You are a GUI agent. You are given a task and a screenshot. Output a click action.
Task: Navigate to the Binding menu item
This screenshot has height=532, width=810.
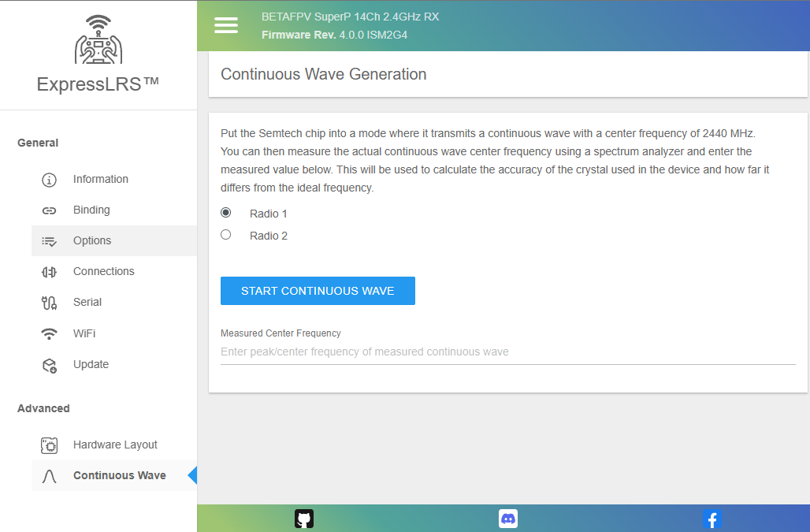tap(91, 210)
